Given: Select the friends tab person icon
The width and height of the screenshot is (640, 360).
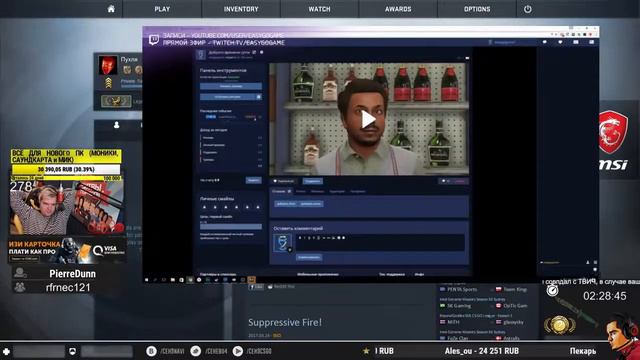Looking at the screenshot, I should tap(116, 125).
